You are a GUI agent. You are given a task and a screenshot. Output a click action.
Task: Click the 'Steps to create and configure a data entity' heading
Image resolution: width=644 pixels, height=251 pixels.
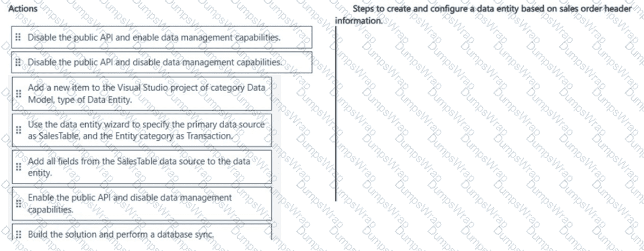click(491, 9)
